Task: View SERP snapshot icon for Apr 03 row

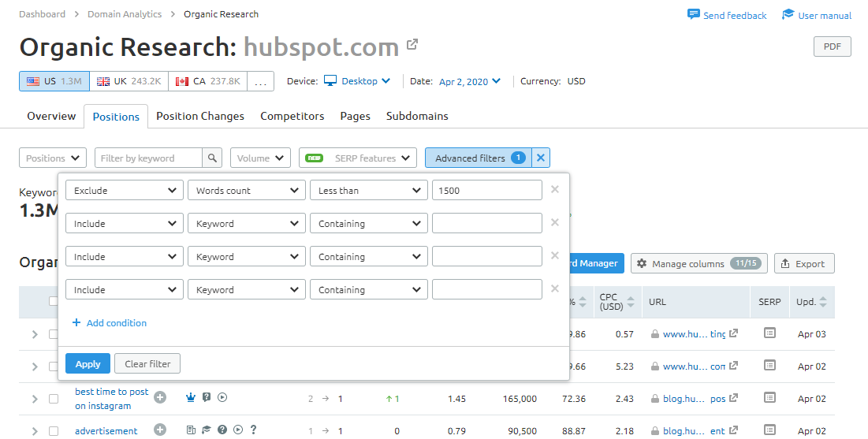Action: click(769, 333)
